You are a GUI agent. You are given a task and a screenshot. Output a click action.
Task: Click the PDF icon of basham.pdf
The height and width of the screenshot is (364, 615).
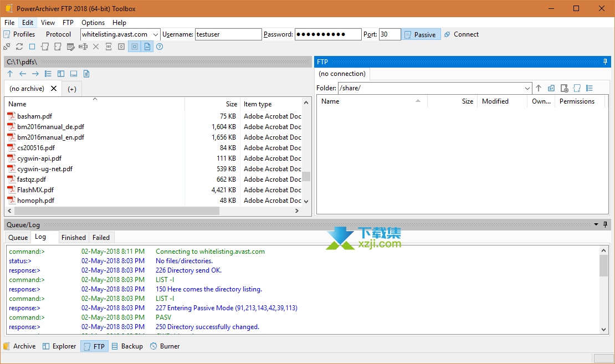(12, 116)
